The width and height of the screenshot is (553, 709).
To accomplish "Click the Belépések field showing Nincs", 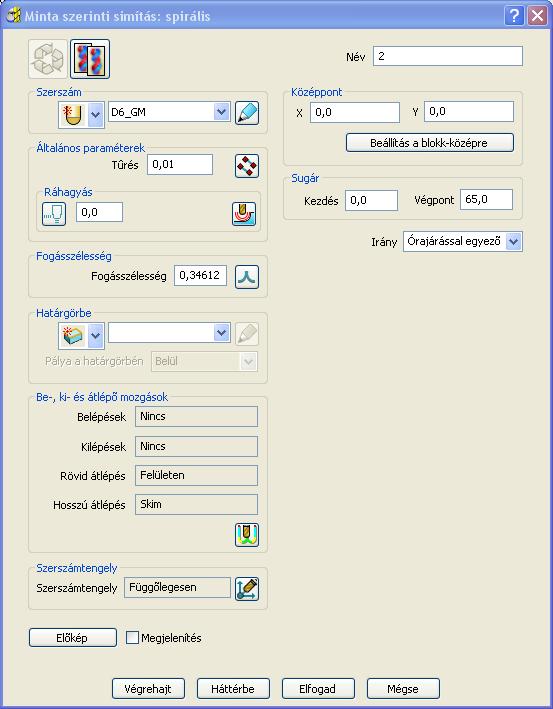I will (x=196, y=416).
